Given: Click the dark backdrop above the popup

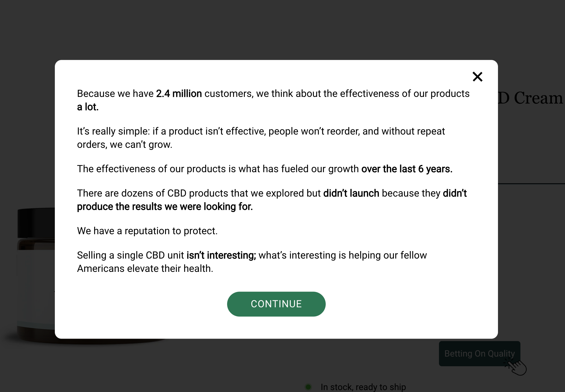Looking at the screenshot, I should click(x=277, y=28).
